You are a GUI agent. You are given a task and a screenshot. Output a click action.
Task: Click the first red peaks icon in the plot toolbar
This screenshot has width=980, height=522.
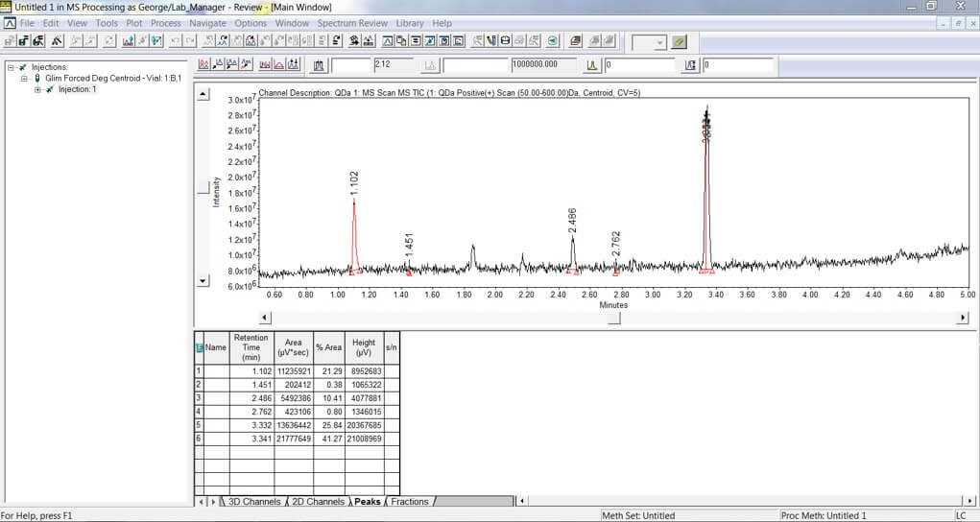pos(203,64)
